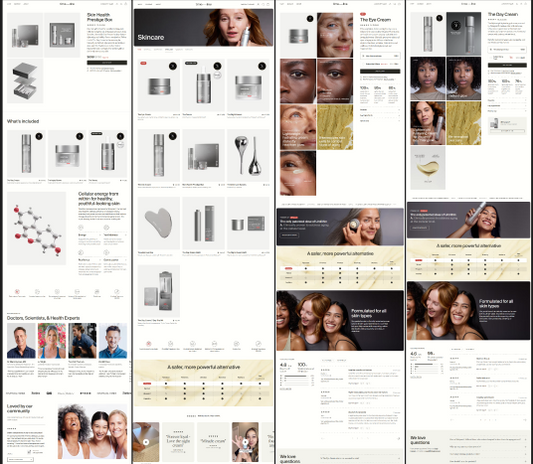Click the round icon above the Energy heading
This screenshot has height=464, width=533.
coord(81,227)
